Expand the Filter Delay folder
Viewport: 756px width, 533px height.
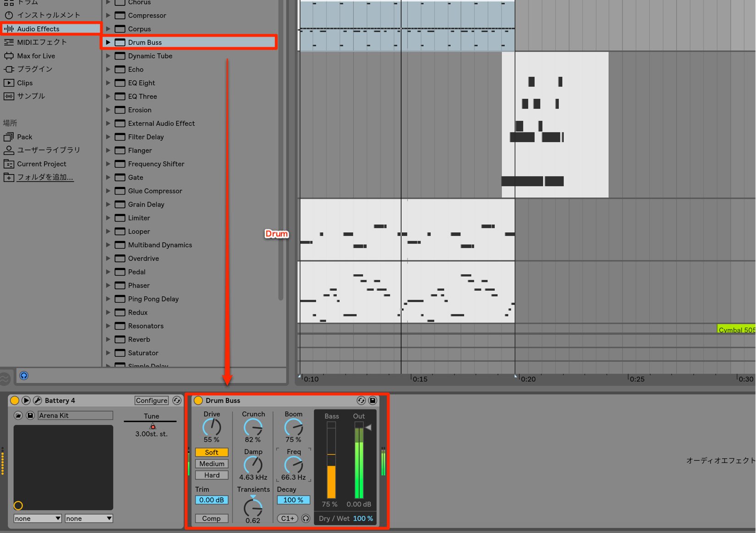[108, 137]
